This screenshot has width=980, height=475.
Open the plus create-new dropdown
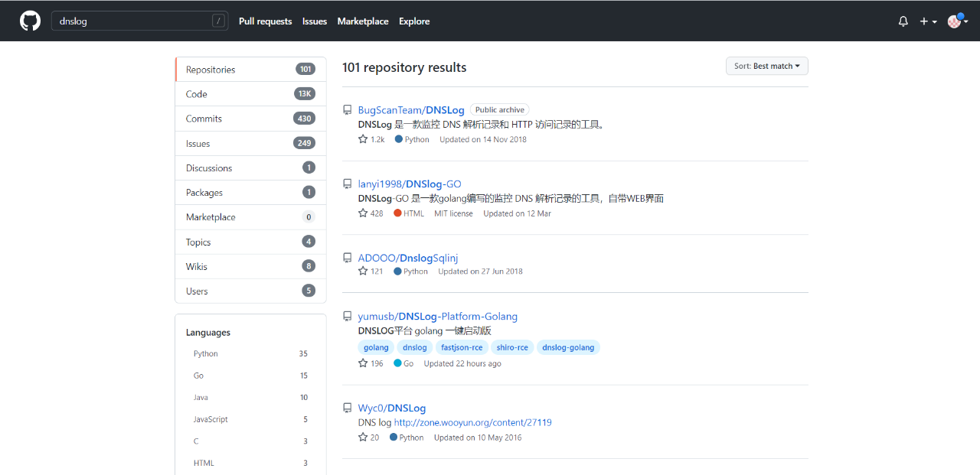[929, 21]
